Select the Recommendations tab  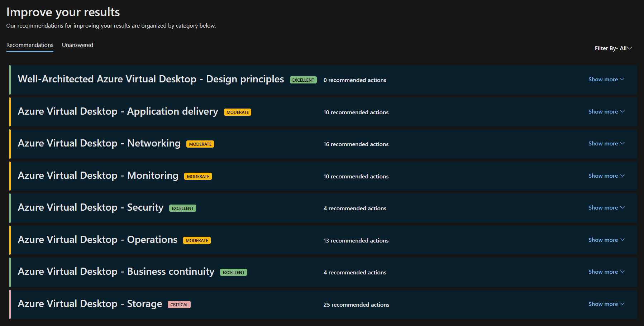pos(30,45)
